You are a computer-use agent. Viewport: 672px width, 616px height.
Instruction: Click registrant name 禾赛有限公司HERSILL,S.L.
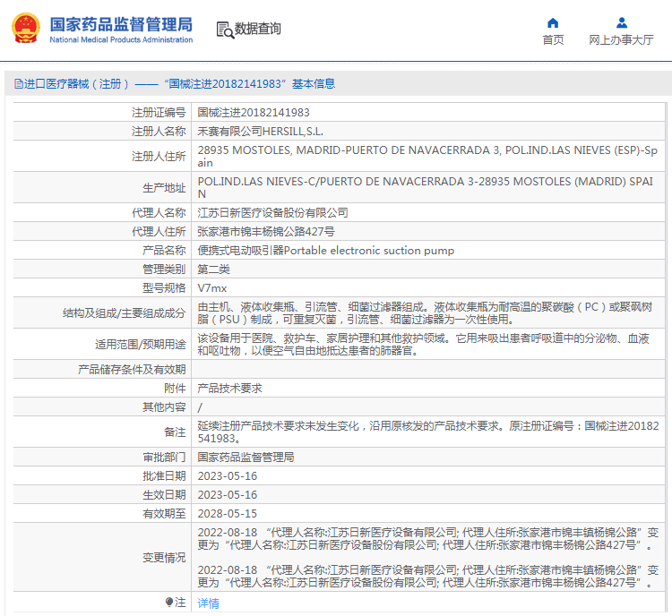[x=260, y=131]
